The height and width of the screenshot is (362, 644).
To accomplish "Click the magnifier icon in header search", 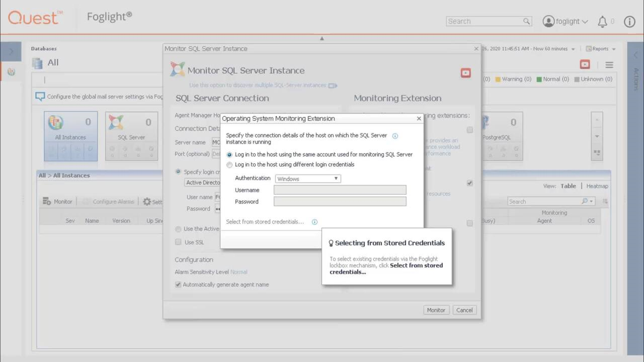I will (526, 21).
